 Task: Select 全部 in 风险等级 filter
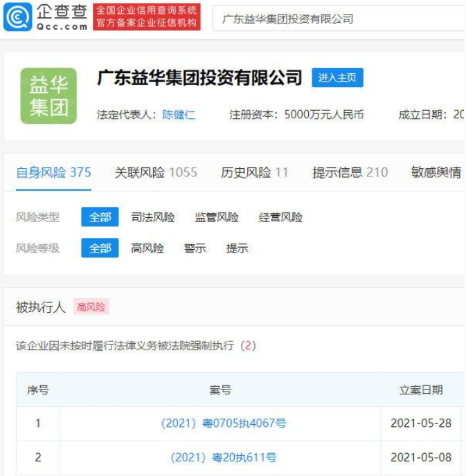pos(100,248)
